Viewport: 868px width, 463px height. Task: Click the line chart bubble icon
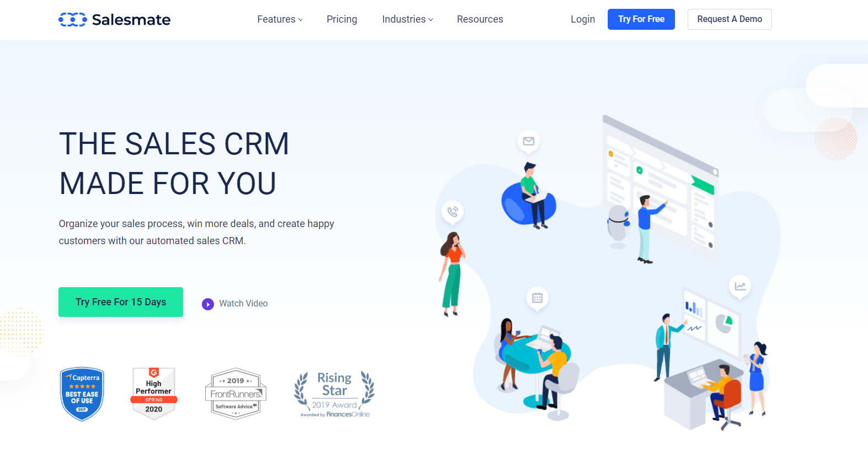pyautogui.click(x=740, y=287)
